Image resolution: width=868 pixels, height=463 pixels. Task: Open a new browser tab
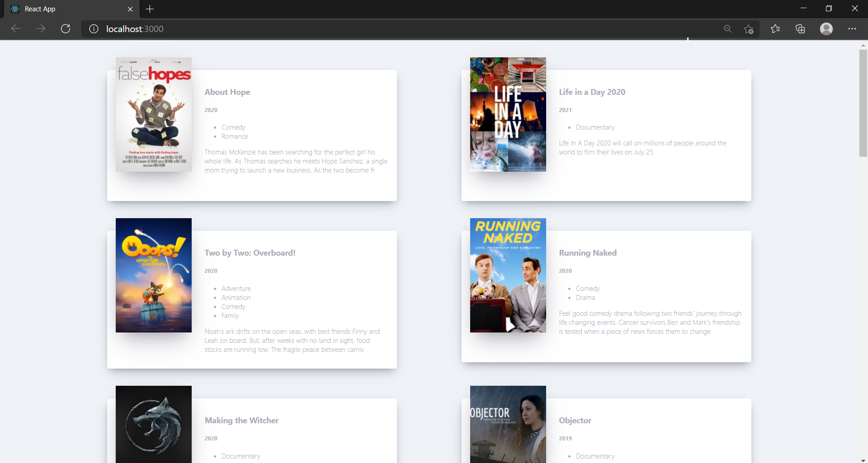coord(150,9)
